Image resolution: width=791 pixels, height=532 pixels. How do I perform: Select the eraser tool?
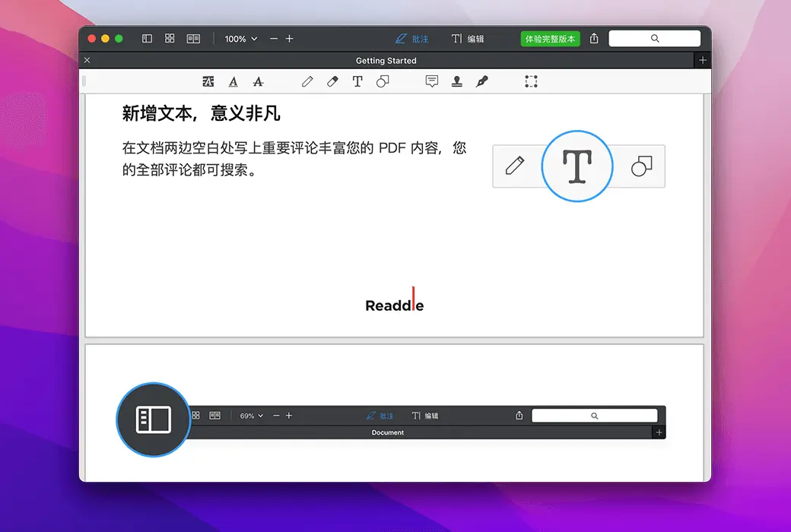332,81
